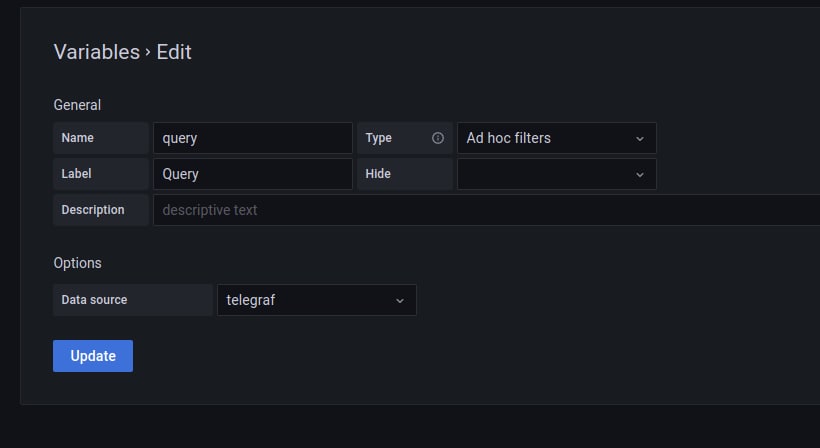Click the Options section heading
Image resolution: width=820 pixels, height=448 pixels.
77,263
